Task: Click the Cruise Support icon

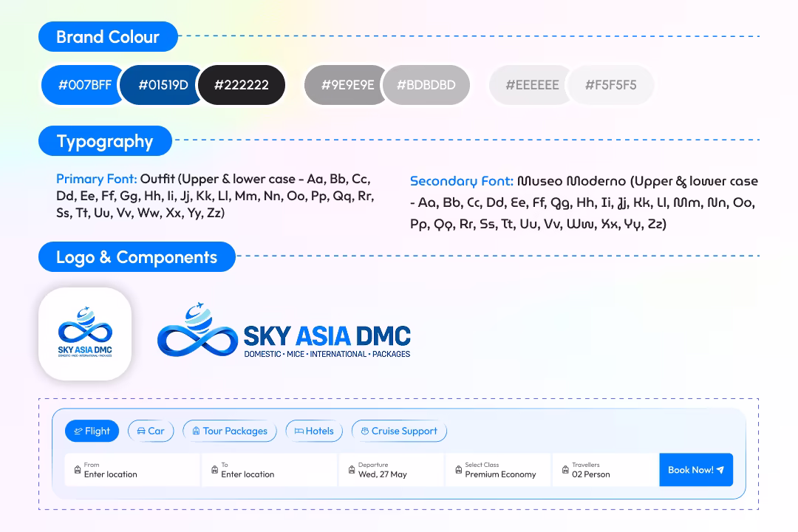Action: click(364, 432)
